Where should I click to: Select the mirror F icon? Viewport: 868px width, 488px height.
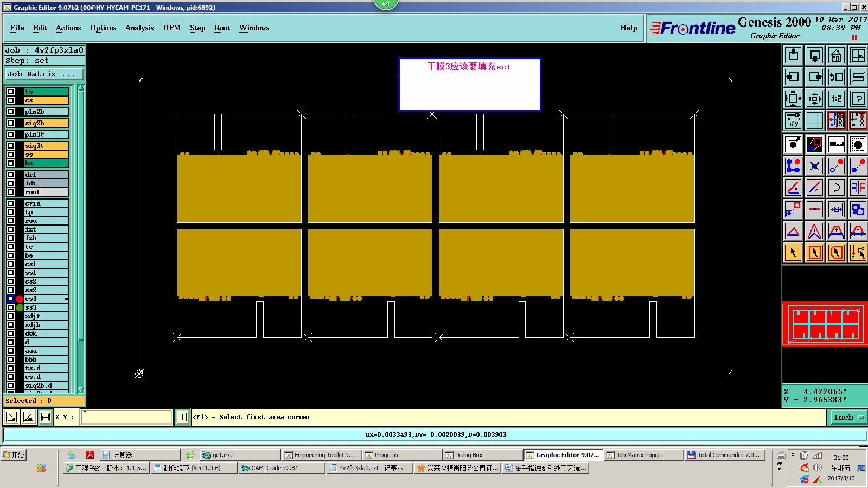coord(858,188)
